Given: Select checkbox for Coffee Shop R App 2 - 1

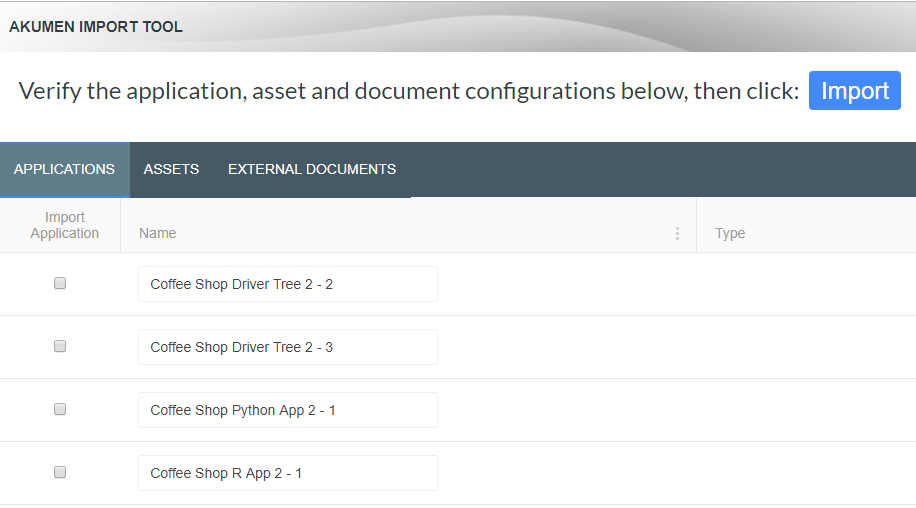Looking at the screenshot, I should point(60,473).
